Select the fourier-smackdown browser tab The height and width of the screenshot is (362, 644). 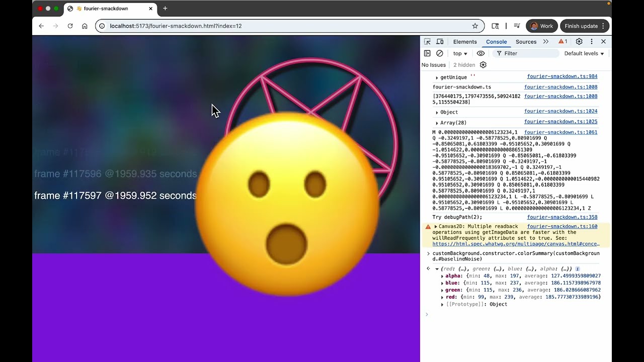(x=110, y=9)
